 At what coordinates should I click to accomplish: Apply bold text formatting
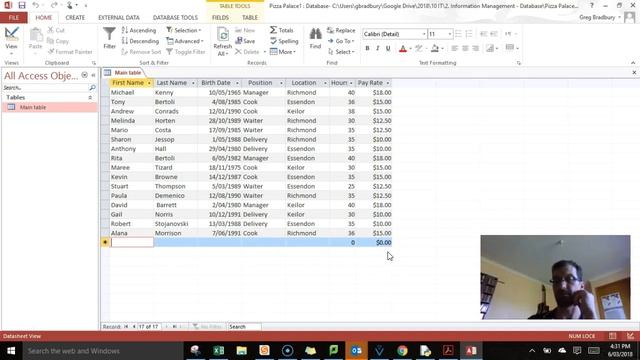pyautogui.click(x=367, y=49)
